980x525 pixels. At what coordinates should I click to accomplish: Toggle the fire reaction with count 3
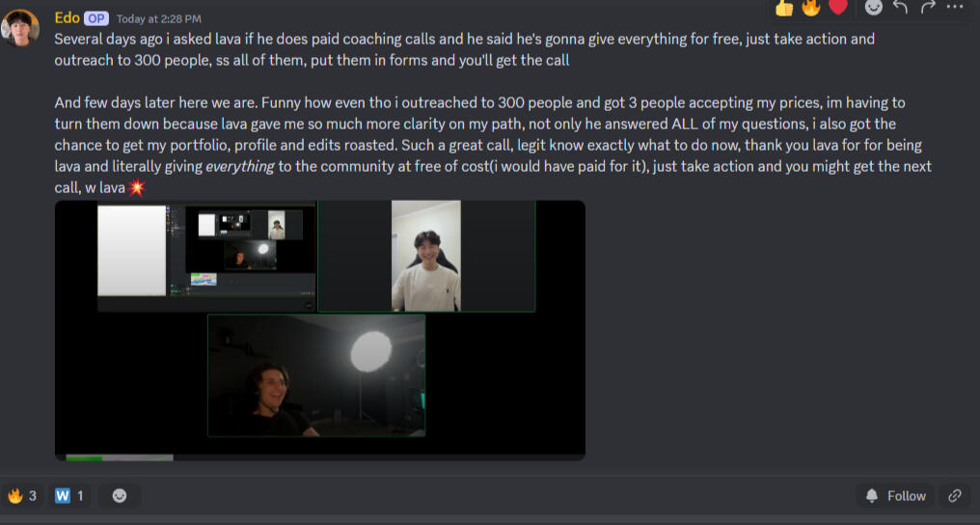point(22,496)
